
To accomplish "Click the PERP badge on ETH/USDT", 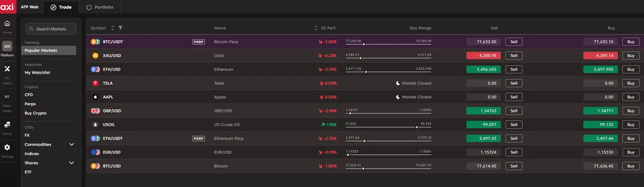I will click(x=199, y=138).
